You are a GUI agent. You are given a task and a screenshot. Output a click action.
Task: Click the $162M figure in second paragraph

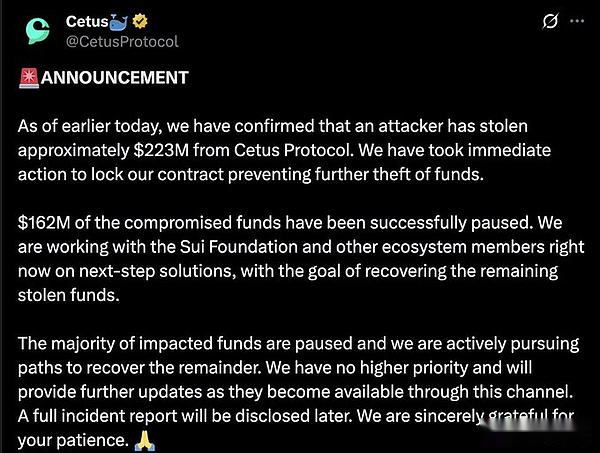click(x=44, y=223)
